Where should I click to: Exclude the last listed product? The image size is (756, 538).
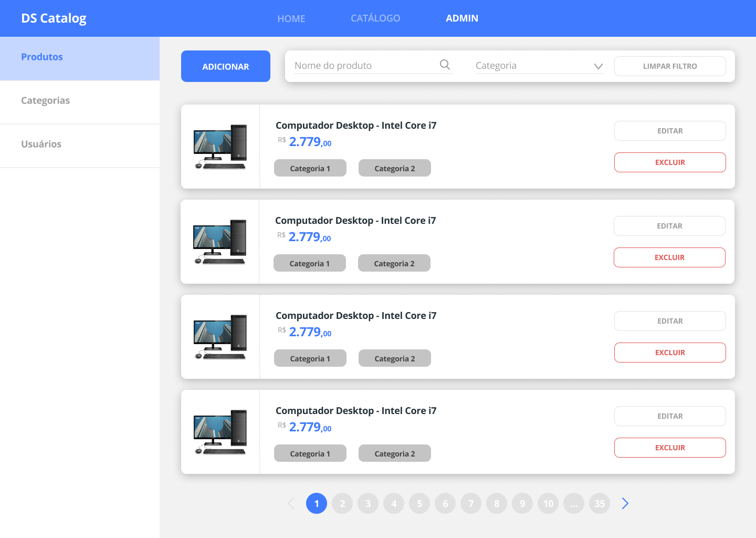[x=670, y=448]
